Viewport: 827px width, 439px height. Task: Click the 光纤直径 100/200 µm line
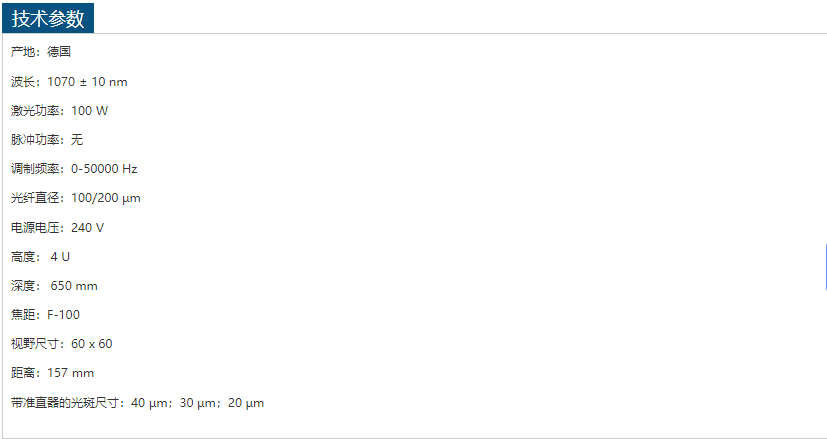tap(75, 198)
